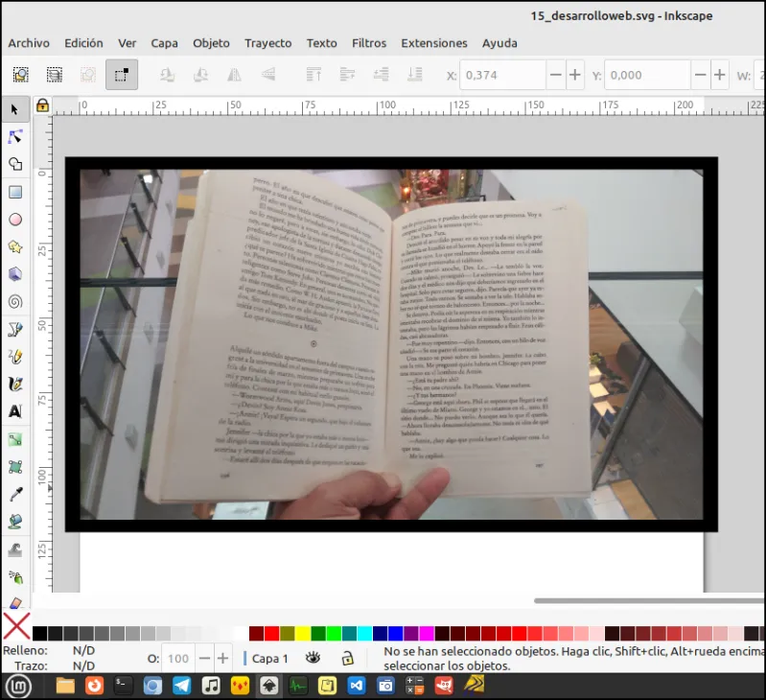Screen dimensions: 766x700
Task: Click the Select all objects button
Action: point(21,74)
